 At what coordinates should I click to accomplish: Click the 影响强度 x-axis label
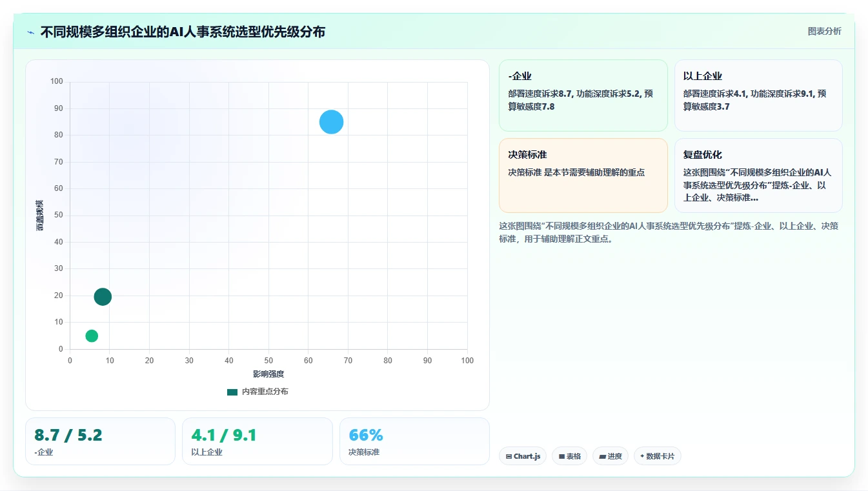coord(268,374)
